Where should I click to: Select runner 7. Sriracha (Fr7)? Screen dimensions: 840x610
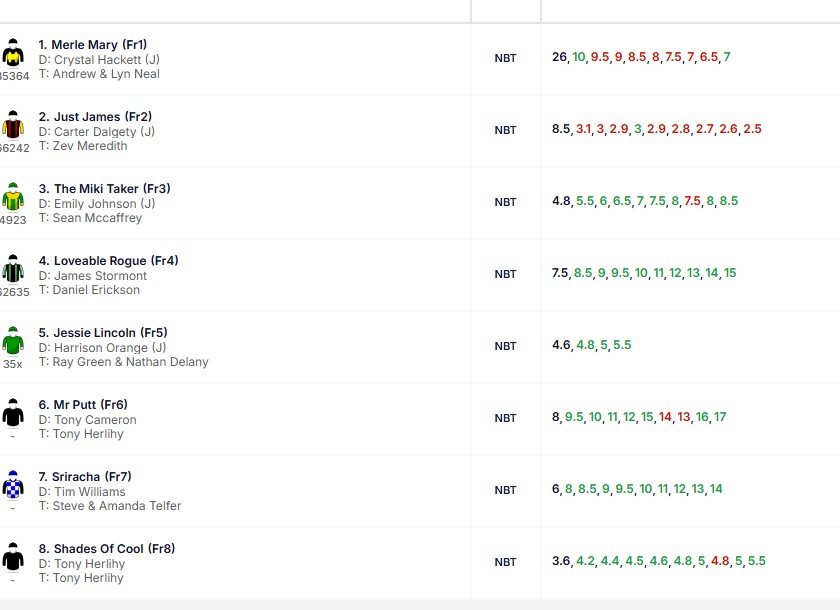pyautogui.click(x=85, y=477)
